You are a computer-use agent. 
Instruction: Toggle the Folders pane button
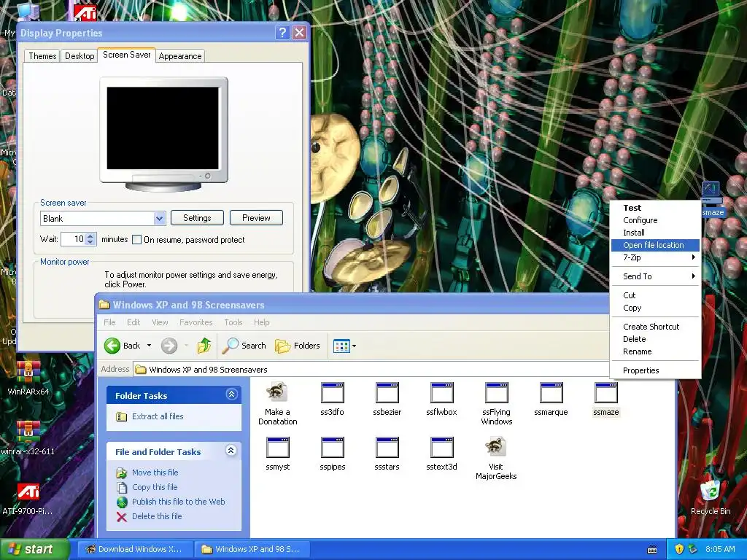[x=298, y=345]
